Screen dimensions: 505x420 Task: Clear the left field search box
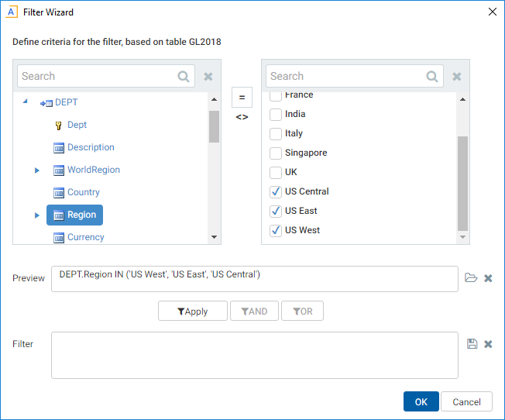tap(208, 77)
